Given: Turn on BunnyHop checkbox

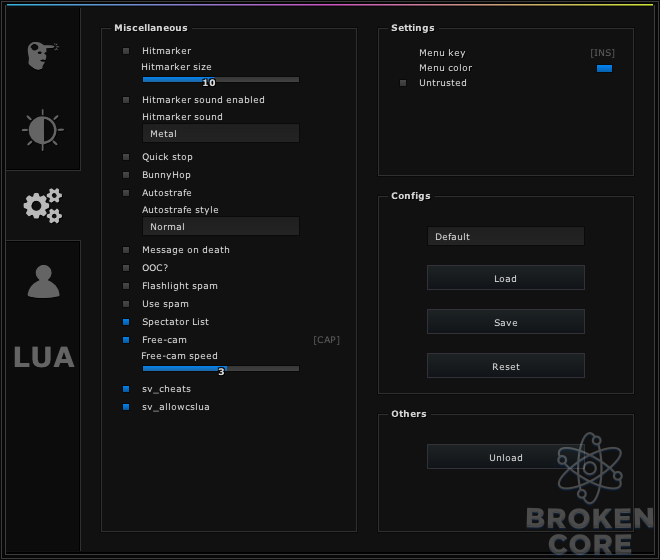Looking at the screenshot, I should tap(126, 175).
